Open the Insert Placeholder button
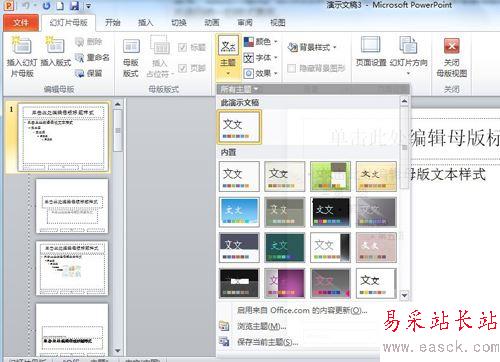 [160, 57]
